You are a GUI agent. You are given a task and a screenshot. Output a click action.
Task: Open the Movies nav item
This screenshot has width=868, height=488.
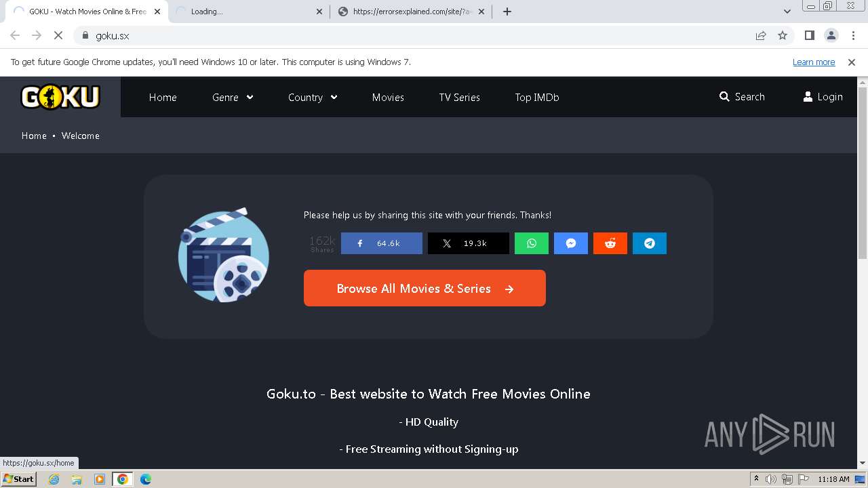coord(388,97)
